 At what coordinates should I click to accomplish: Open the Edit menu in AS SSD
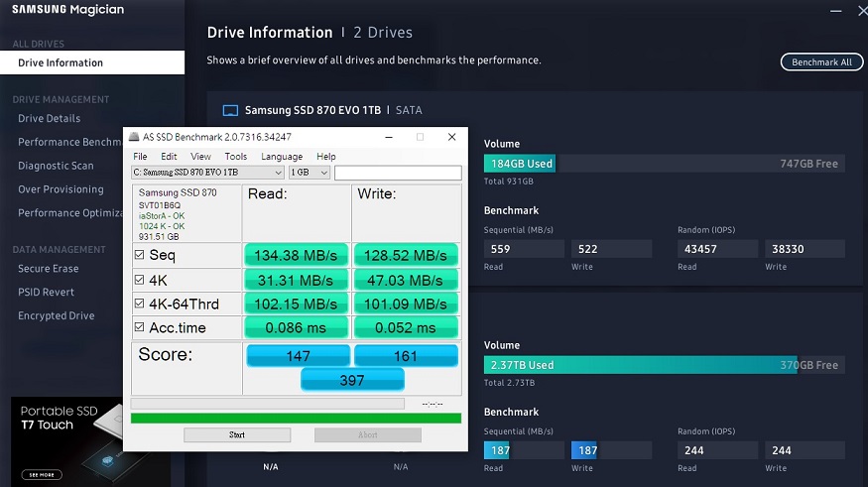click(169, 157)
